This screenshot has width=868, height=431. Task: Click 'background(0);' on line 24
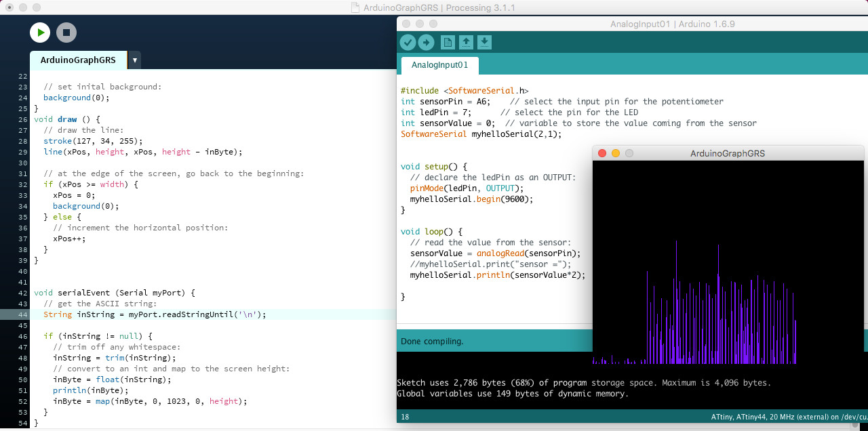[x=76, y=98]
